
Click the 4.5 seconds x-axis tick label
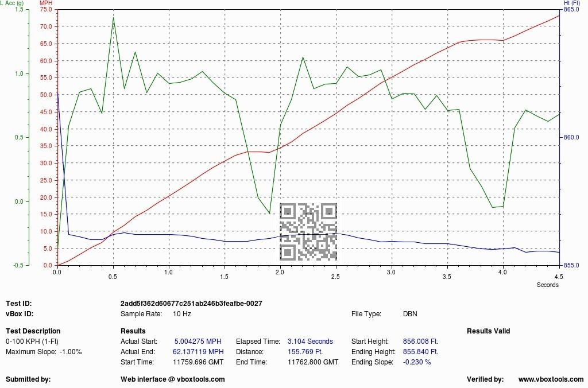click(x=558, y=277)
